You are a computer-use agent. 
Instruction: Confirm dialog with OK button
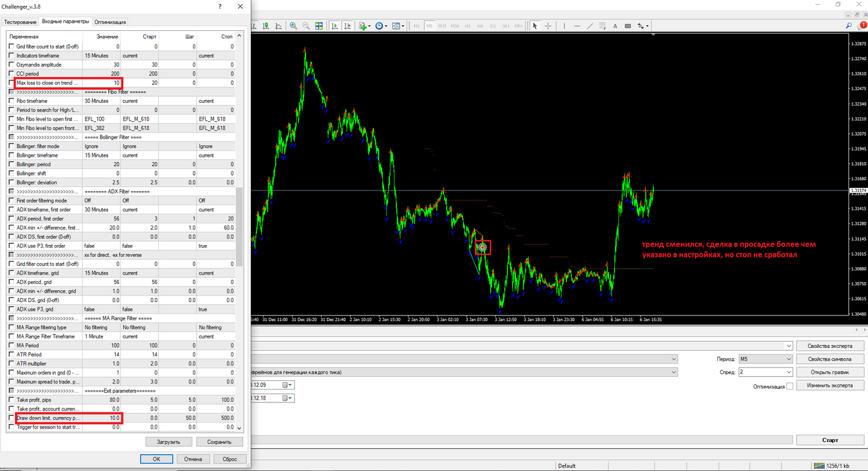tap(156, 459)
